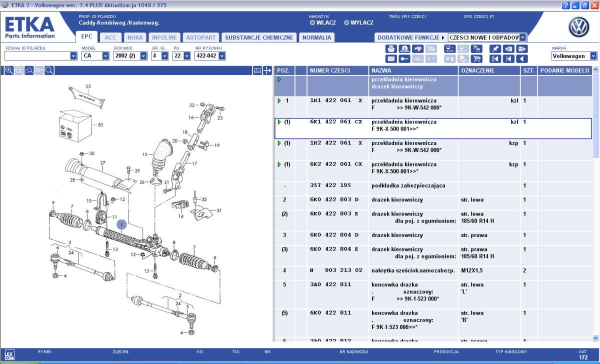600x364 pixels.
Task: Switch to the ACC tab
Action: click(110, 37)
